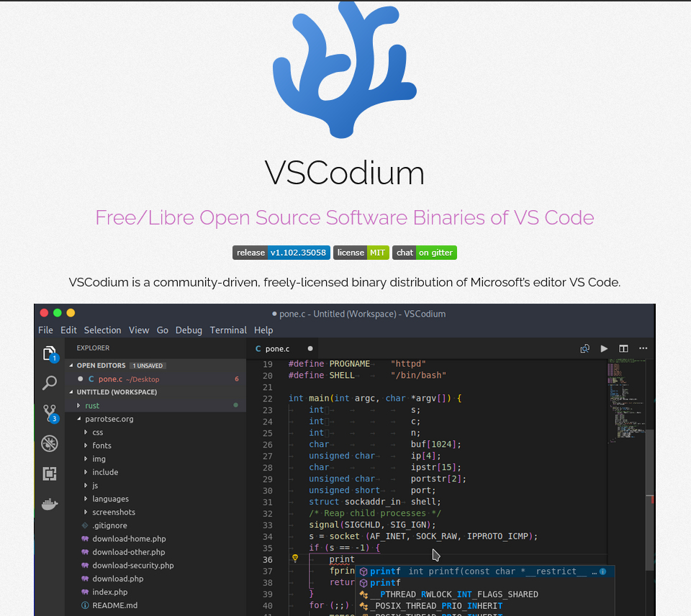Collapse the parrotsec.org folder

point(78,419)
